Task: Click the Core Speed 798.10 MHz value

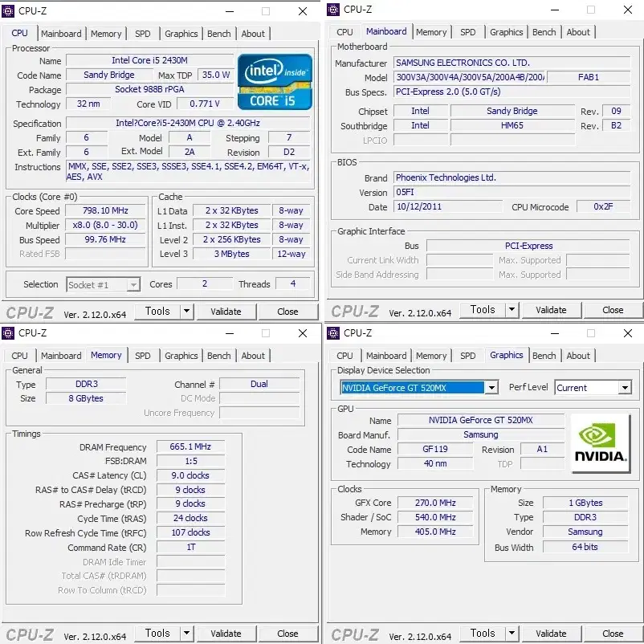Action: pyautogui.click(x=105, y=210)
